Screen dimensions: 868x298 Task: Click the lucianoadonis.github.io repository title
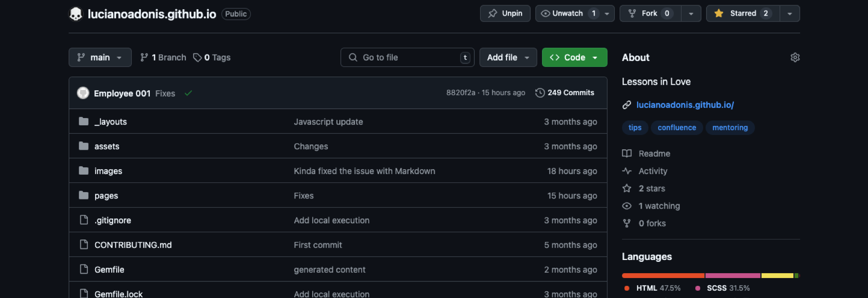coord(152,14)
